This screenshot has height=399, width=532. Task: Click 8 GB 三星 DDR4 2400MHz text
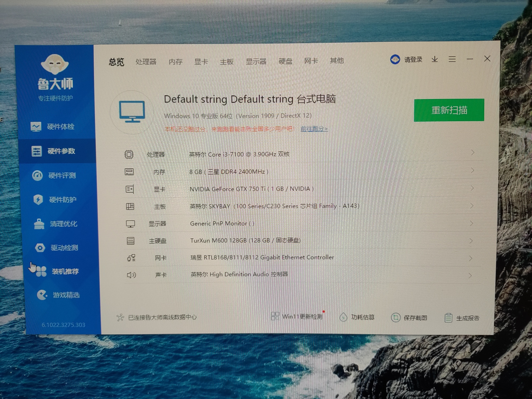point(229,172)
